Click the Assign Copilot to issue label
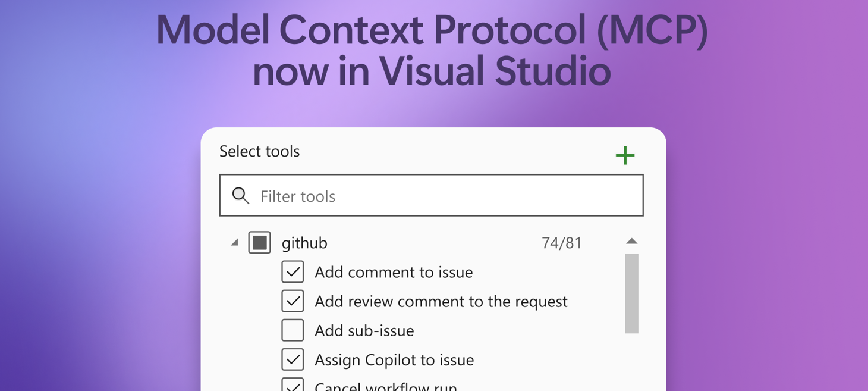Screen dimensions: 868x391 click(394, 359)
